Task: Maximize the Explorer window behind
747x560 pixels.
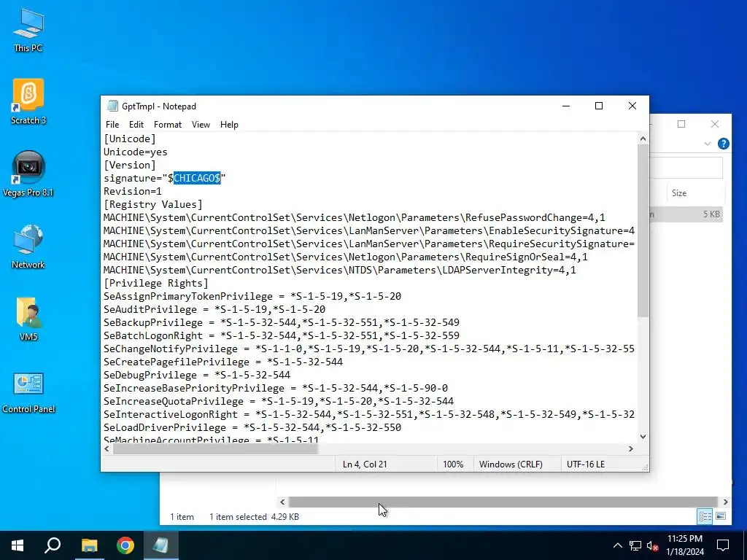Action: coord(681,124)
